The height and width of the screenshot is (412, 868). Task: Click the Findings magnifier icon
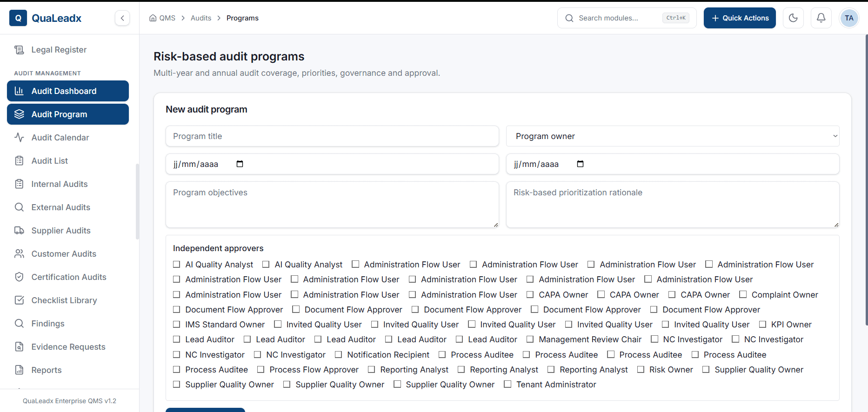[19, 324]
